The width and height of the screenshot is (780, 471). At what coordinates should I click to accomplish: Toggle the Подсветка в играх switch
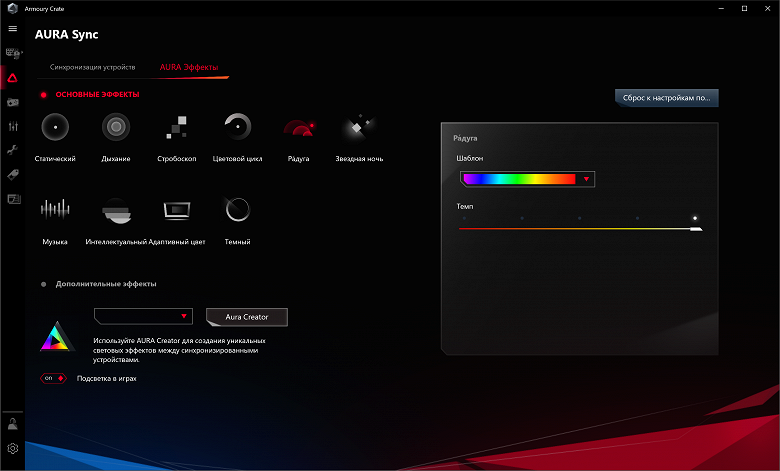53,378
